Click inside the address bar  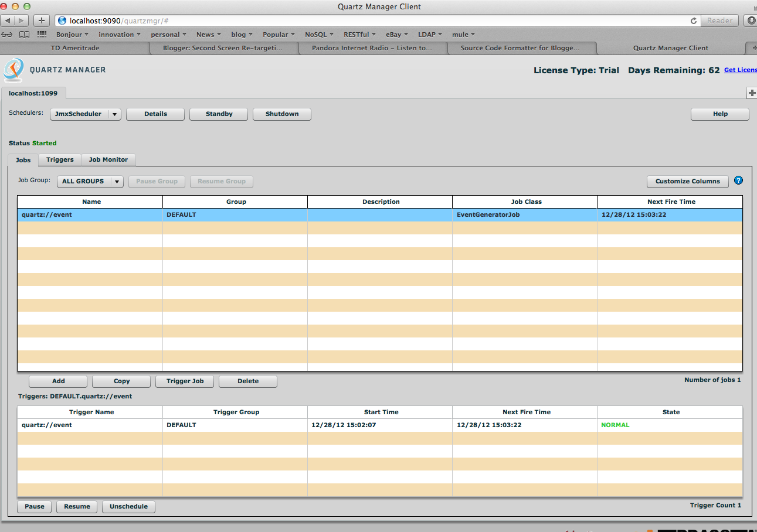[x=235, y=21]
